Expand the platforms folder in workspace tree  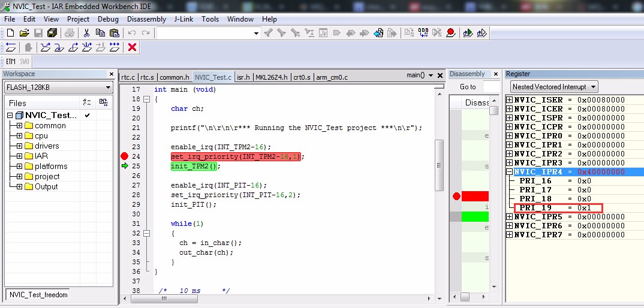(19, 167)
